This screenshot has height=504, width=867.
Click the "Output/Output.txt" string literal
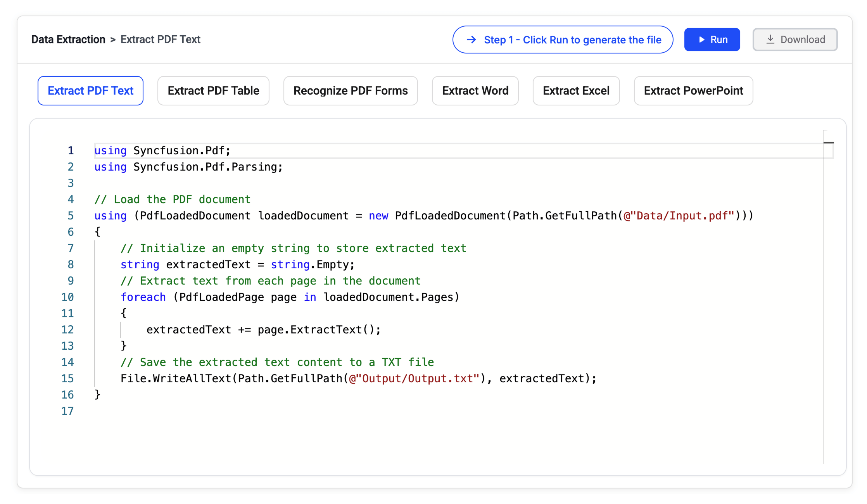pos(415,378)
